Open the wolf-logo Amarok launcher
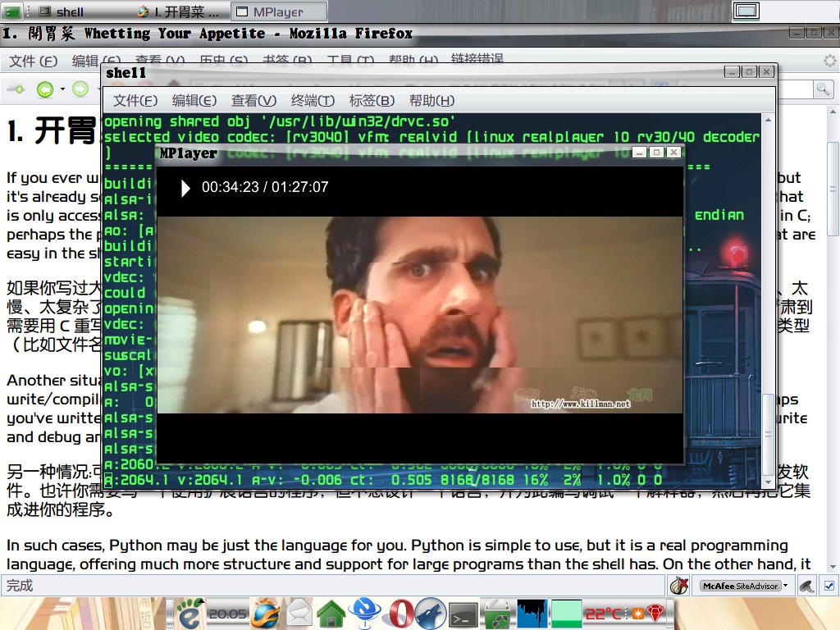Screen dimensions: 840x630 pyautogui.click(x=431, y=614)
